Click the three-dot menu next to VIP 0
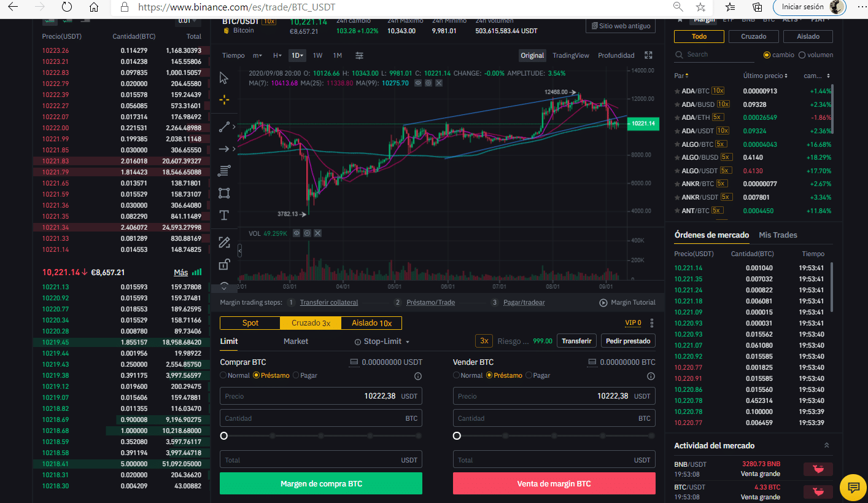Image resolution: width=868 pixels, height=503 pixels. pos(651,323)
